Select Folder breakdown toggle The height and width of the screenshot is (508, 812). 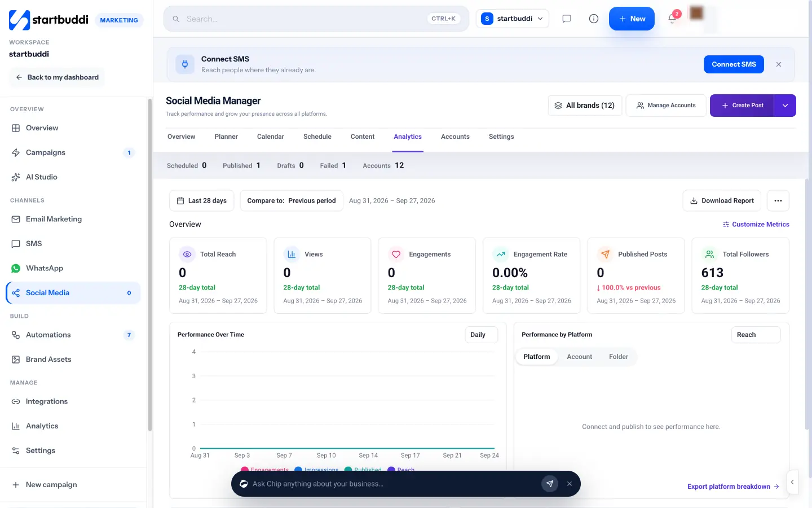pyautogui.click(x=619, y=357)
